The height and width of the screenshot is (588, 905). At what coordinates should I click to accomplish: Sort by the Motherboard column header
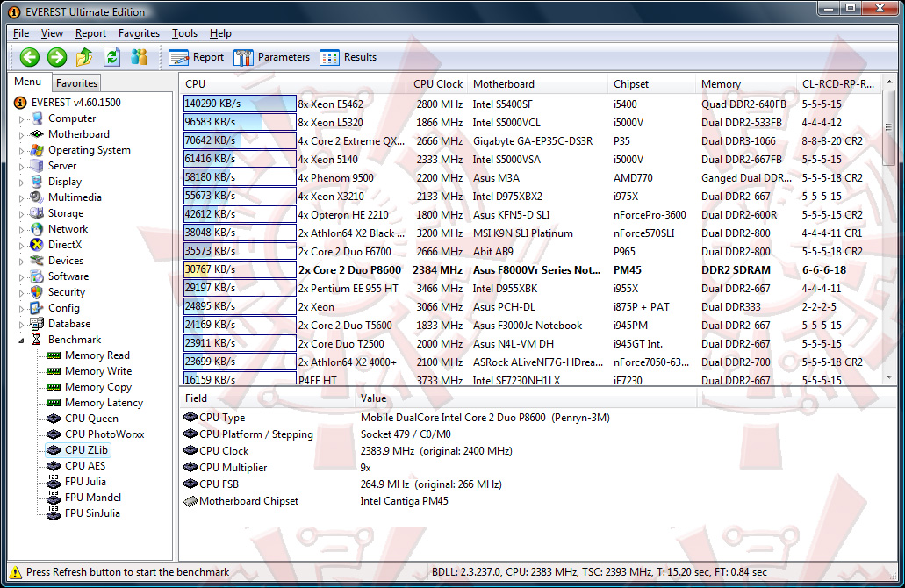[x=537, y=84]
